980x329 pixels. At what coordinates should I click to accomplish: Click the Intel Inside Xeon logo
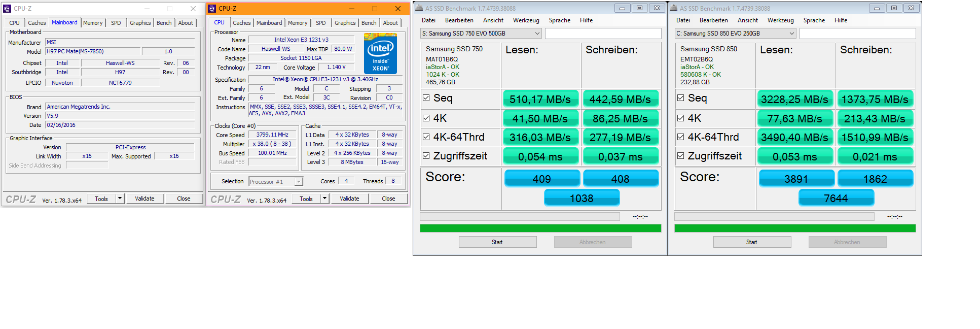click(380, 53)
